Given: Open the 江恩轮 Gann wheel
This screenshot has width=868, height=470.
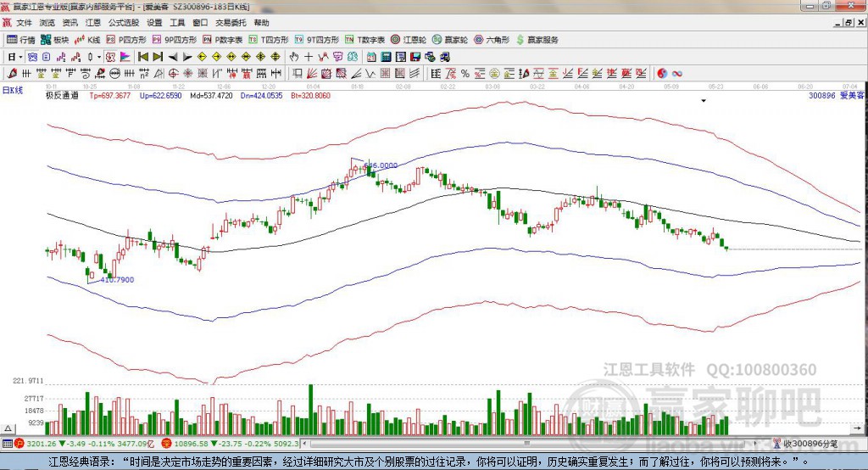Looking at the screenshot, I should [409, 40].
